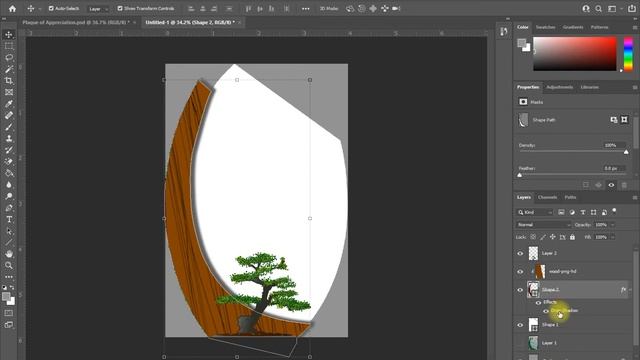Image resolution: width=640 pixels, height=360 pixels.
Task: Select the Crop tool
Action: 9,80
